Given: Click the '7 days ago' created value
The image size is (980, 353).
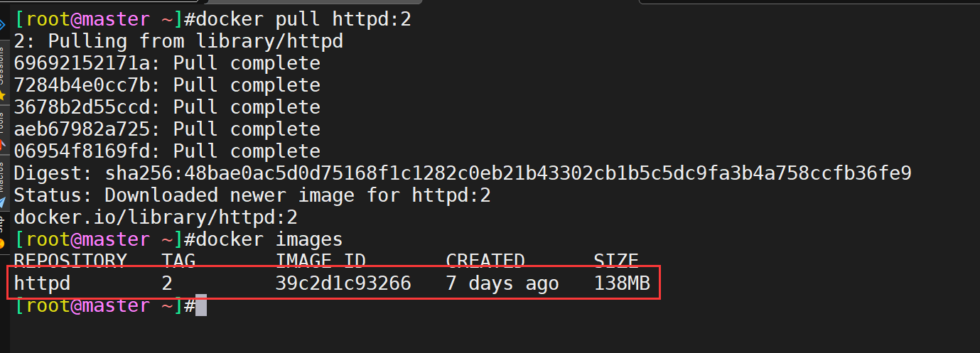Looking at the screenshot, I should 502,283.
